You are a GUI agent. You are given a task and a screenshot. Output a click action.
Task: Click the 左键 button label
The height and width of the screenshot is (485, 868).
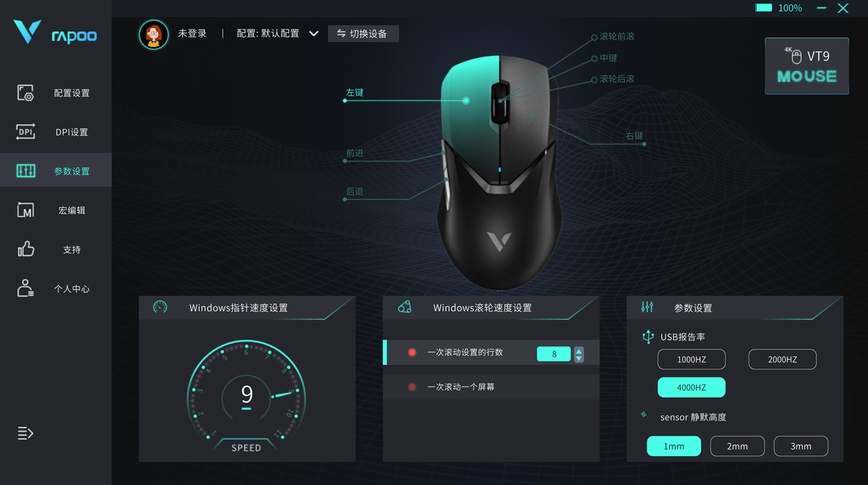click(354, 93)
